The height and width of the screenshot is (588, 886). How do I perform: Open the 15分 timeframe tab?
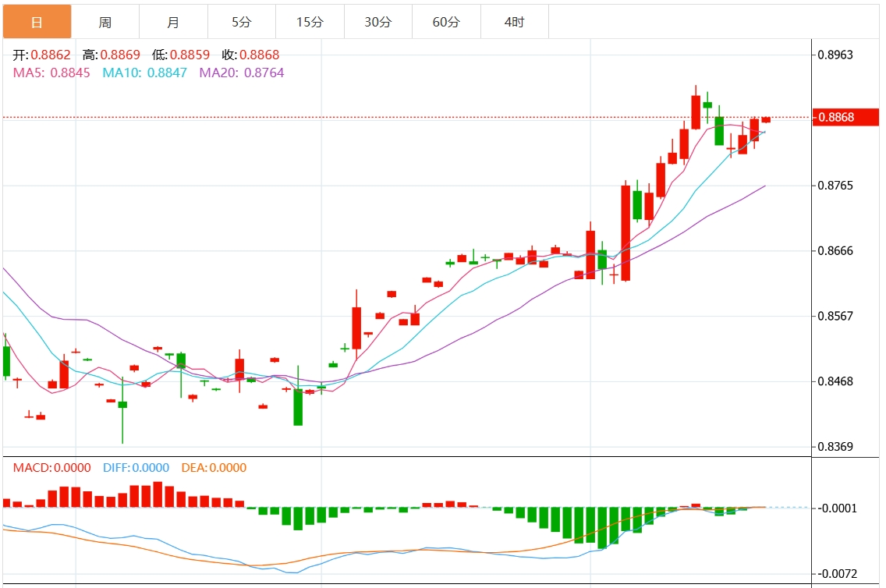pos(310,22)
